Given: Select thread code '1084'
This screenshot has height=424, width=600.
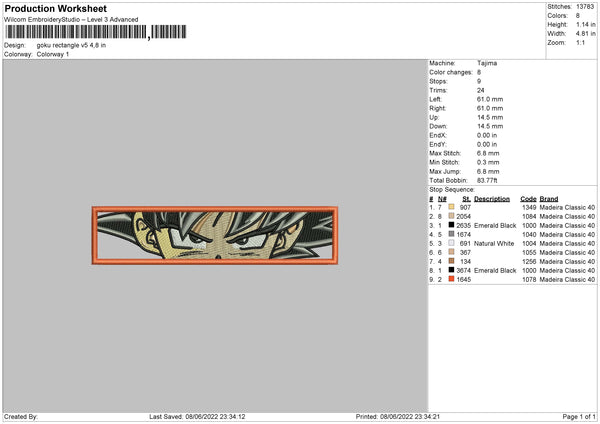Looking at the screenshot, I should 529,217.
